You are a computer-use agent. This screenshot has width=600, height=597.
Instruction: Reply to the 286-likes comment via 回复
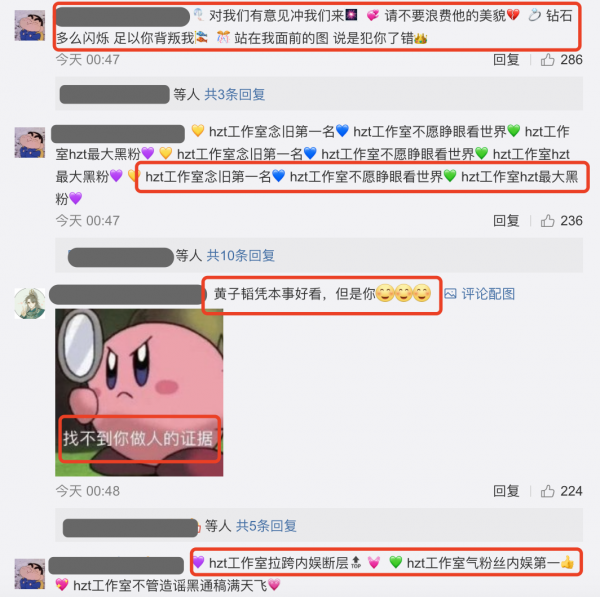pyautogui.click(x=506, y=60)
